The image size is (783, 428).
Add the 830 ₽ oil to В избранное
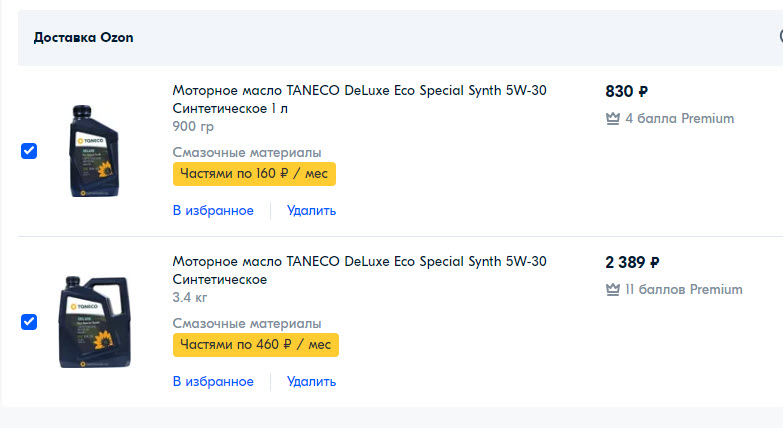pyautogui.click(x=213, y=211)
